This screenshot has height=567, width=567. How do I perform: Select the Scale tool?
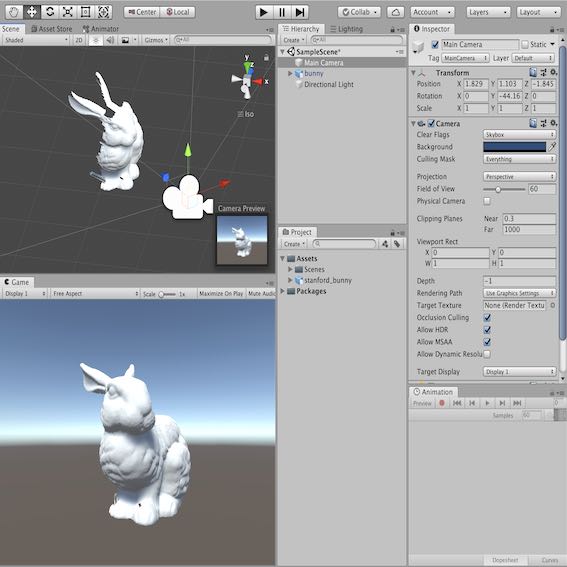[x=68, y=12]
